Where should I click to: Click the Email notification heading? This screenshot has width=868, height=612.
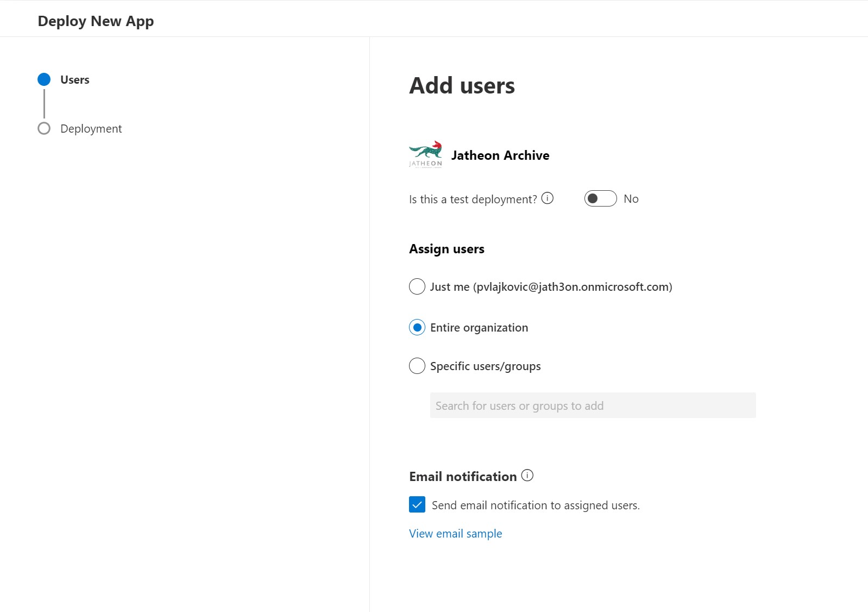click(x=463, y=477)
